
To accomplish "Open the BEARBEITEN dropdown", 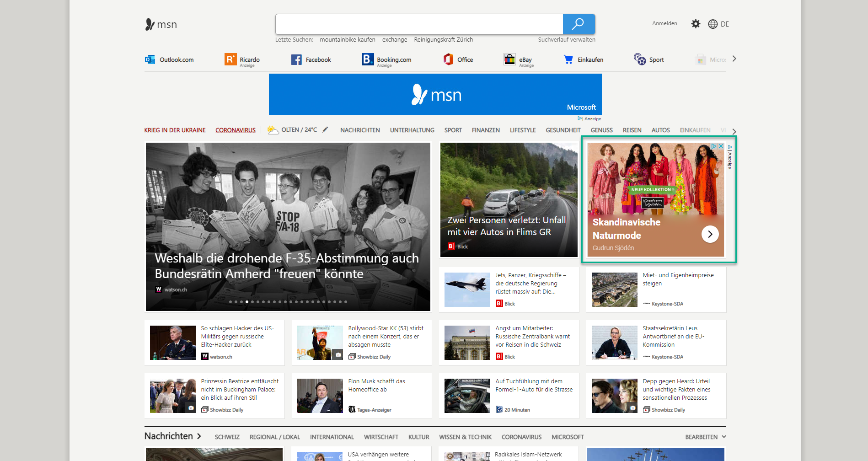I will click(x=705, y=437).
